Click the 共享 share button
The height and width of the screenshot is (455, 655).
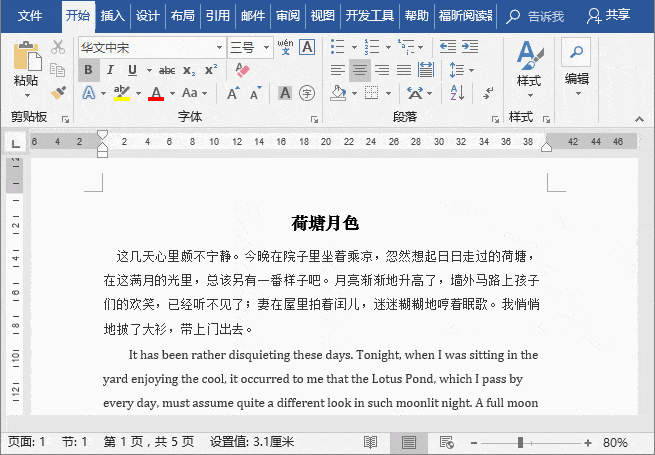coord(608,16)
